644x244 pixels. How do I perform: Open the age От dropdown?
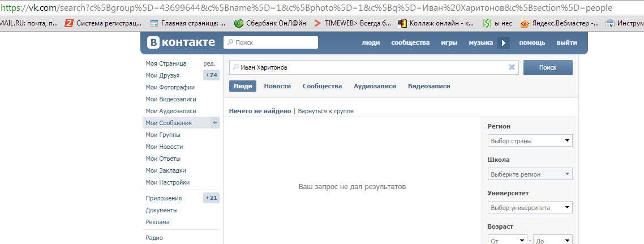507,240
